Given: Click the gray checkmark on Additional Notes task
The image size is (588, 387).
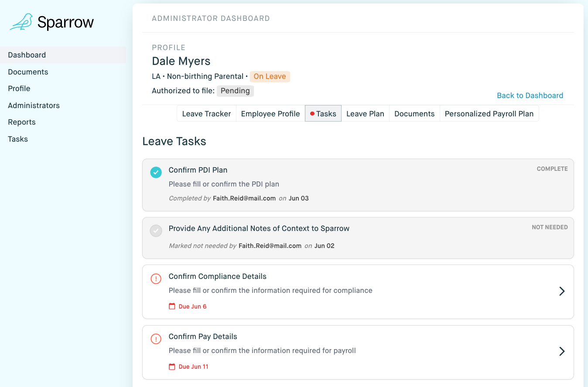Looking at the screenshot, I should point(156,231).
